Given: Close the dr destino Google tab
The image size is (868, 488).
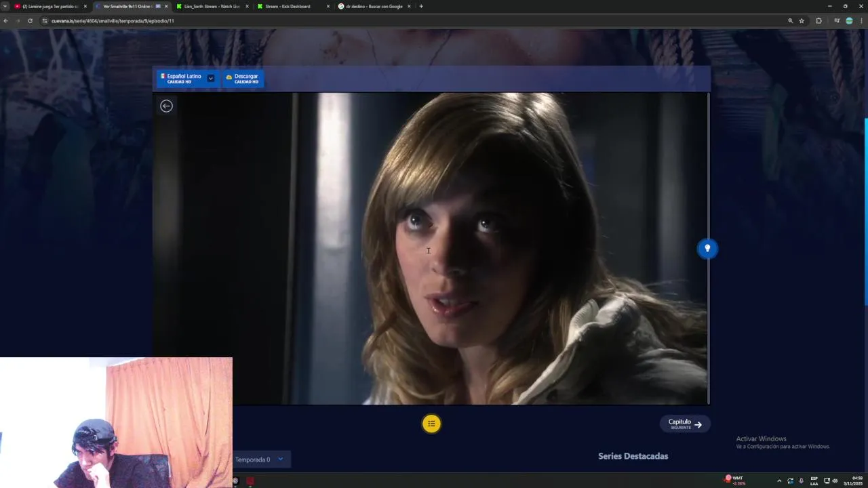Looking at the screenshot, I should tap(409, 6).
